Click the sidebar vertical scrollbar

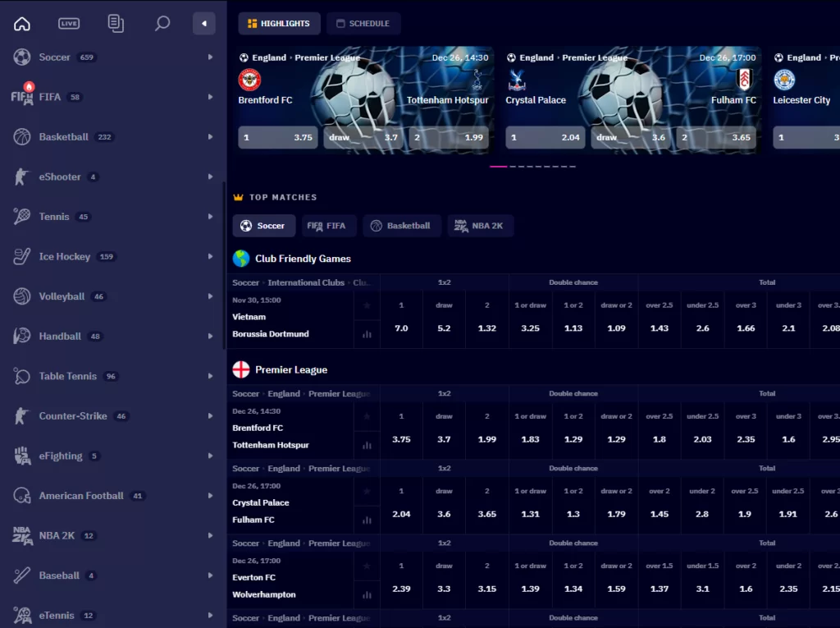[225, 265]
